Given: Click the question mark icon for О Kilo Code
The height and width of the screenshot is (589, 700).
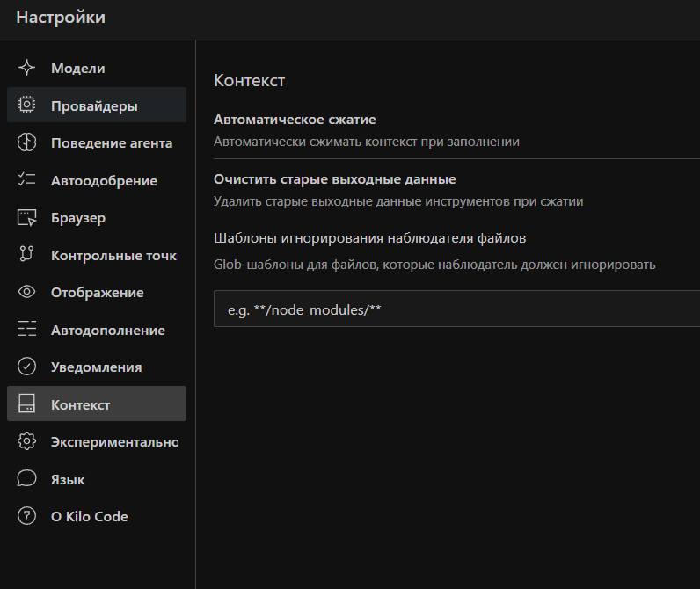Looking at the screenshot, I should pyautogui.click(x=27, y=516).
